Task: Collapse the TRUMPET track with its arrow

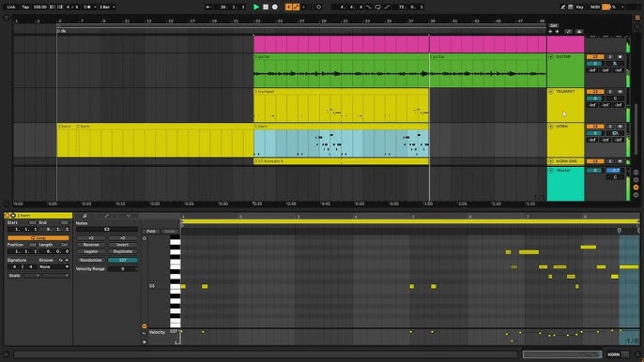Action: 551,92
